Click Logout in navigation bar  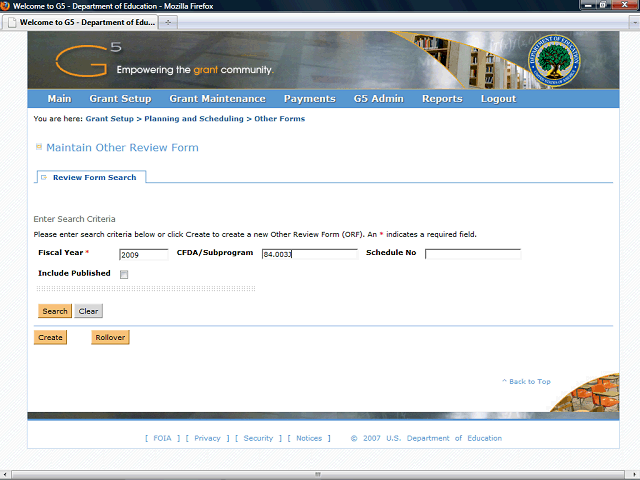(498, 99)
